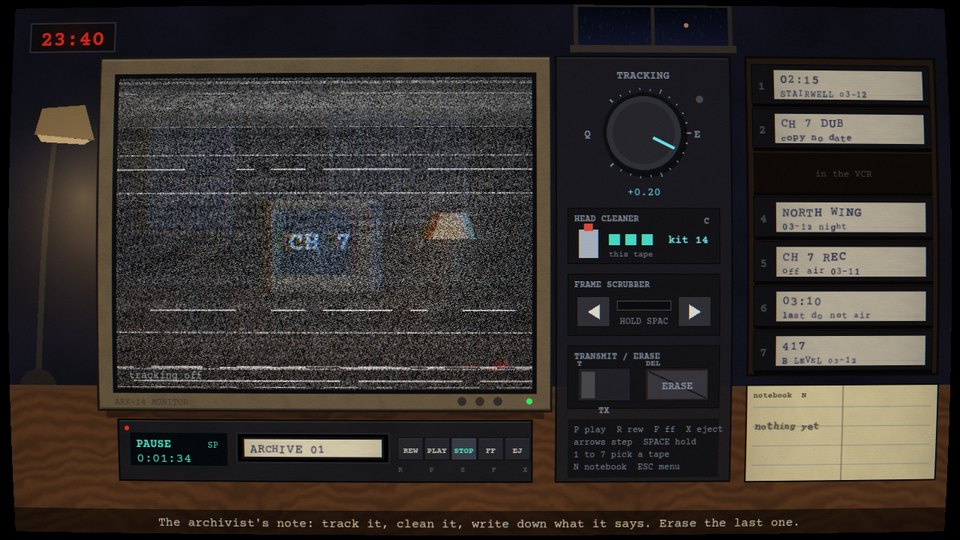Viewport: 960px width, 540px height.
Task: Click the green monitor power light
Action: click(x=529, y=402)
